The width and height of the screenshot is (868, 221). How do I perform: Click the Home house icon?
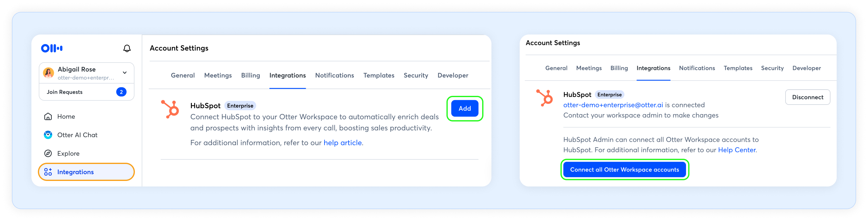point(48,117)
